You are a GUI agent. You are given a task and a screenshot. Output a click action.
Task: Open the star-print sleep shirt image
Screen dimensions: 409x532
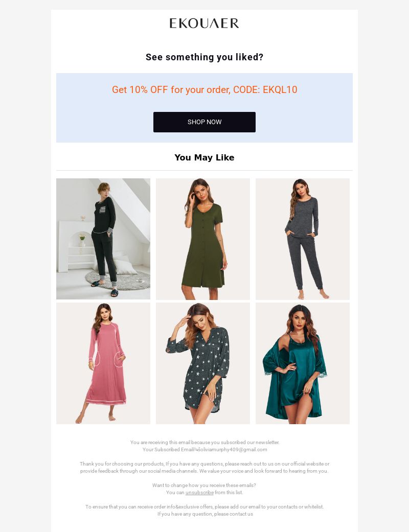(203, 363)
